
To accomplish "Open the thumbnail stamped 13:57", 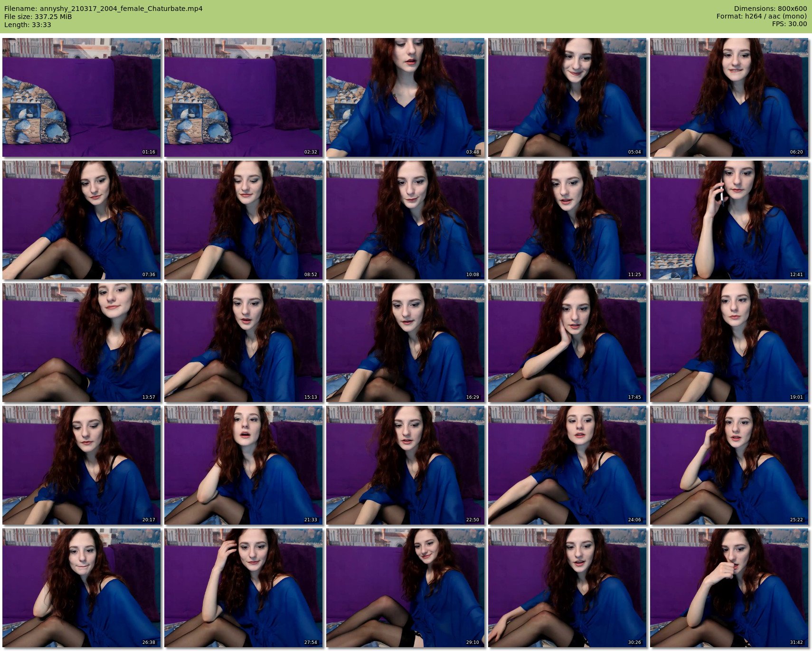I will 82,343.
